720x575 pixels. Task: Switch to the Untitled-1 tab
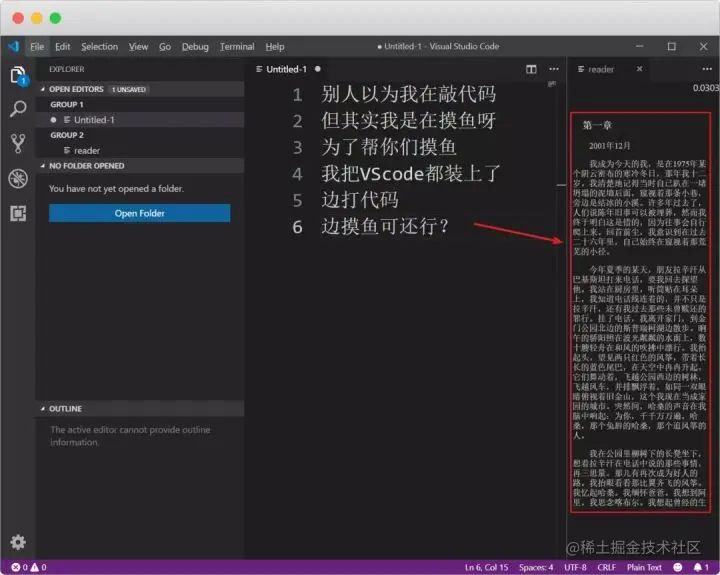click(287, 69)
